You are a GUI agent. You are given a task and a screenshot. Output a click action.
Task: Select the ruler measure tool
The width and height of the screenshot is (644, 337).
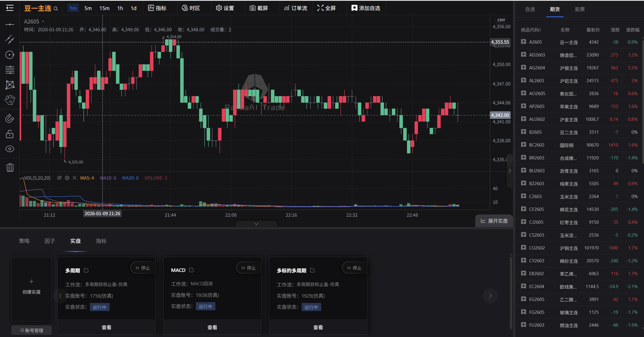pyautogui.click(x=10, y=119)
